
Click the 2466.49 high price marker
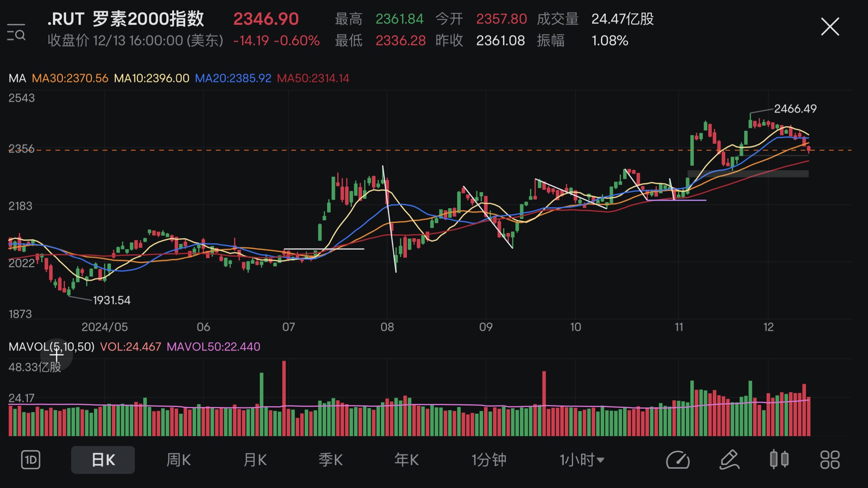tap(795, 109)
